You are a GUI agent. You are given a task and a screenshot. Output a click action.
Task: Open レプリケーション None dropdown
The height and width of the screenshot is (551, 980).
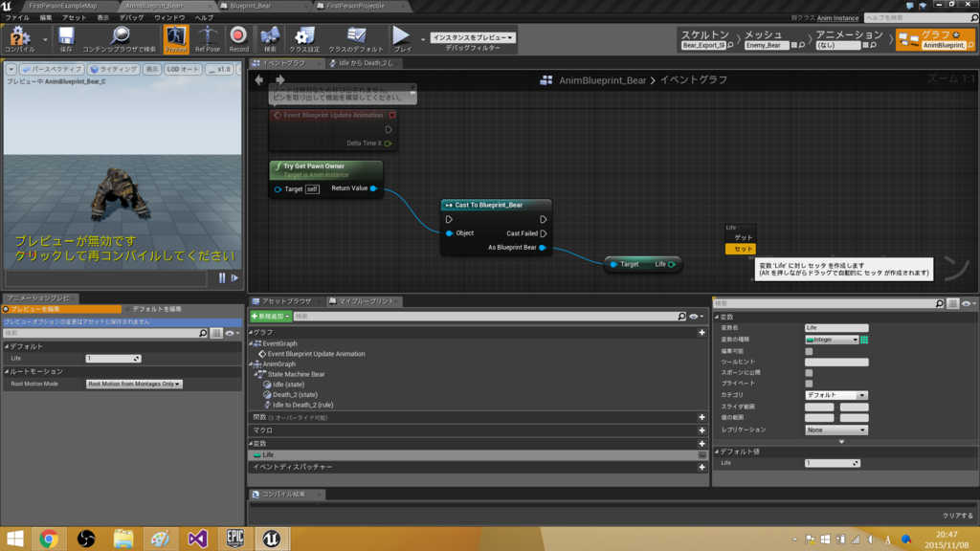click(836, 430)
